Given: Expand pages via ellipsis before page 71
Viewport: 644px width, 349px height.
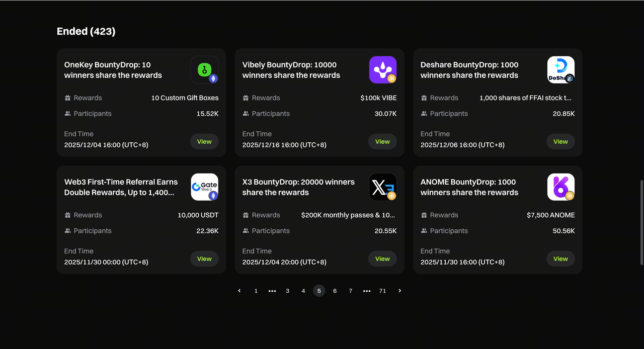Looking at the screenshot, I should point(367,291).
